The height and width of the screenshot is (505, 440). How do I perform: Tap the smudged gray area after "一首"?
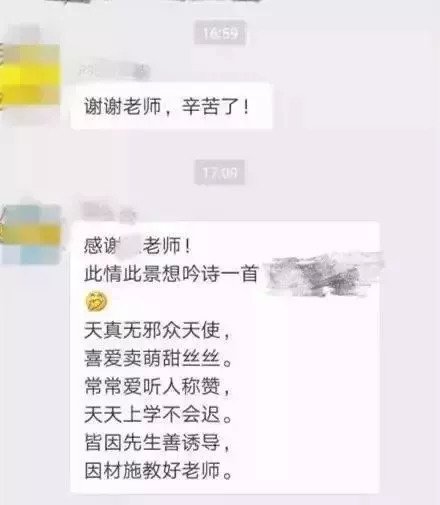(x=323, y=275)
